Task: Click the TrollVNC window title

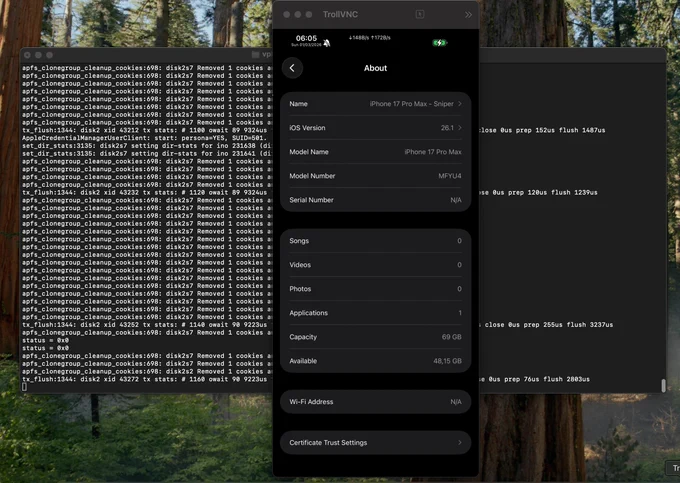Action: pyautogui.click(x=340, y=14)
